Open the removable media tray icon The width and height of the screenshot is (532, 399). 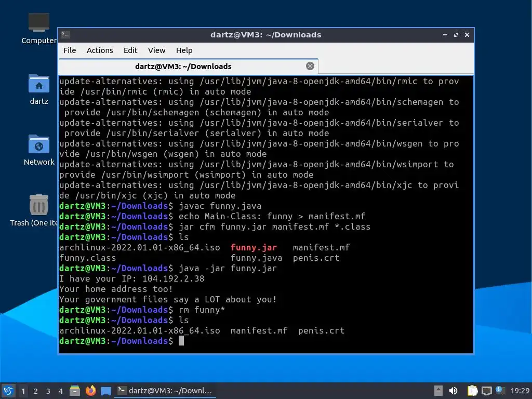click(x=438, y=391)
